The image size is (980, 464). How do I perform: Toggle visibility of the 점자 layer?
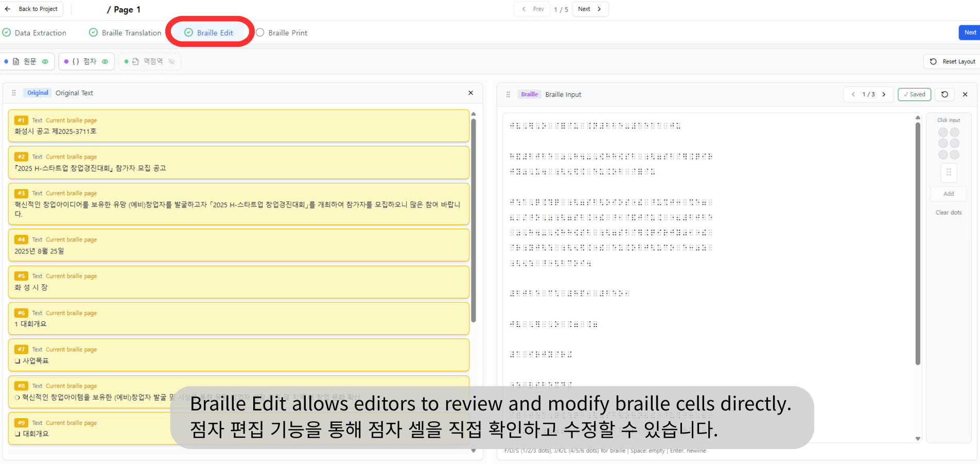[x=104, y=61]
